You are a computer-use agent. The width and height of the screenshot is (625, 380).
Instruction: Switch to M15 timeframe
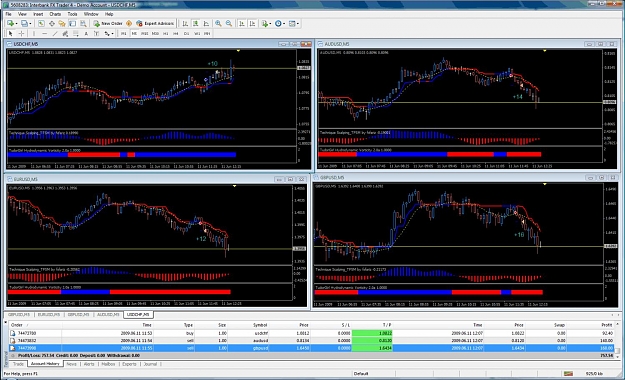pyautogui.click(x=145, y=33)
